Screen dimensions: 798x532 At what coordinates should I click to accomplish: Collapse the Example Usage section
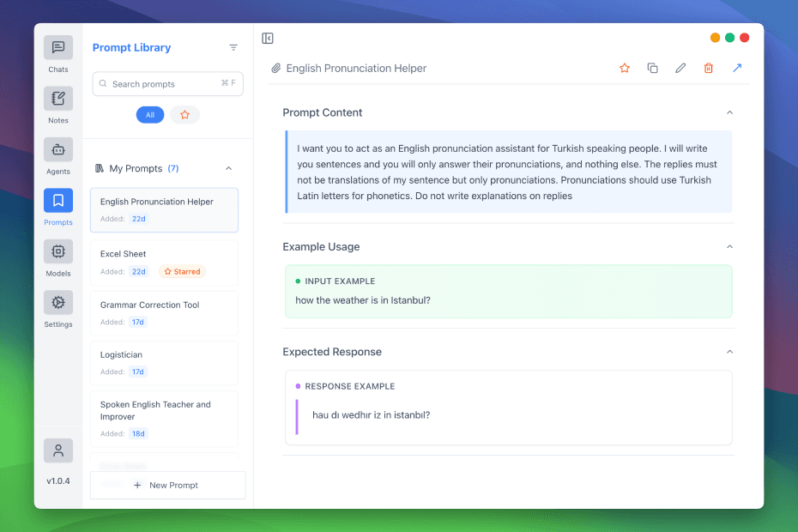pyautogui.click(x=729, y=246)
